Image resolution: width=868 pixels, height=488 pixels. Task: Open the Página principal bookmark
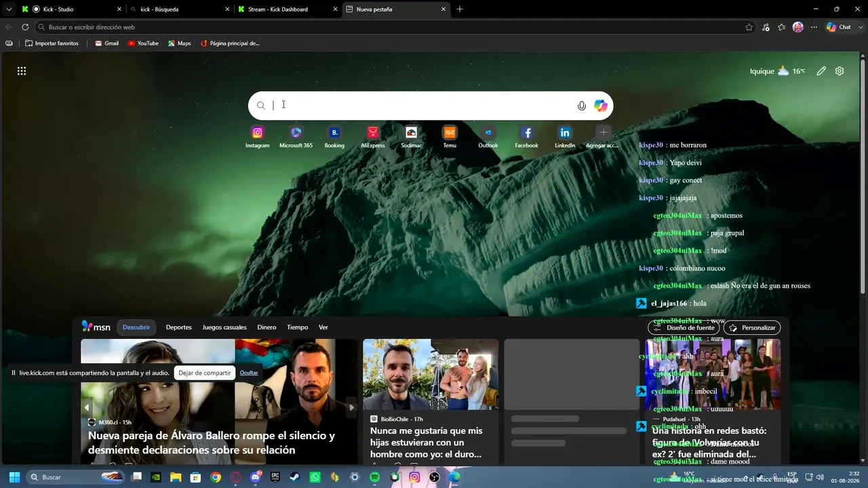click(x=230, y=43)
